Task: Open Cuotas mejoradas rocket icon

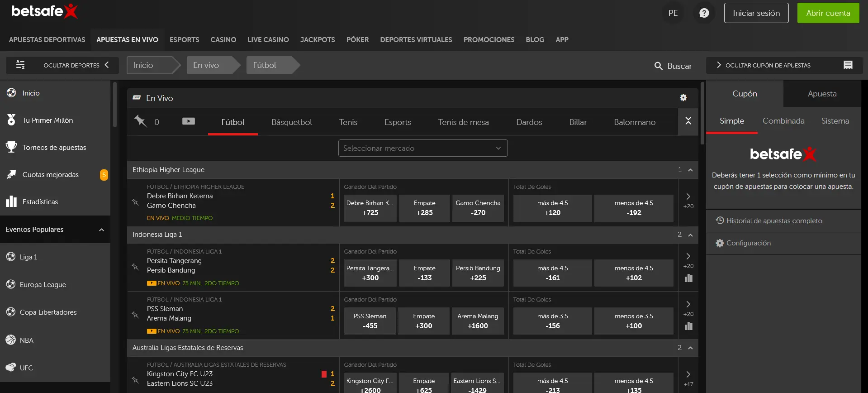Action: click(11, 174)
